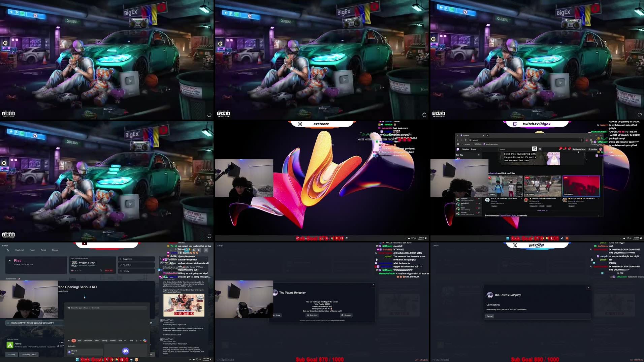Image resolution: width=644 pixels, height=362 pixels.
Task: Open the Xcluted channel in Twitch sidebar
Action: click(x=468, y=213)
